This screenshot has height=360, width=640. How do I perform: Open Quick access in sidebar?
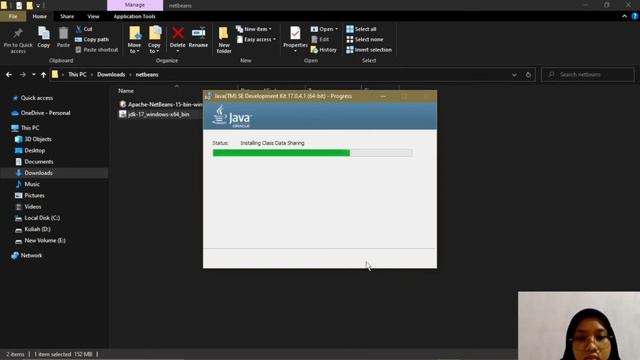click(37, 98)
